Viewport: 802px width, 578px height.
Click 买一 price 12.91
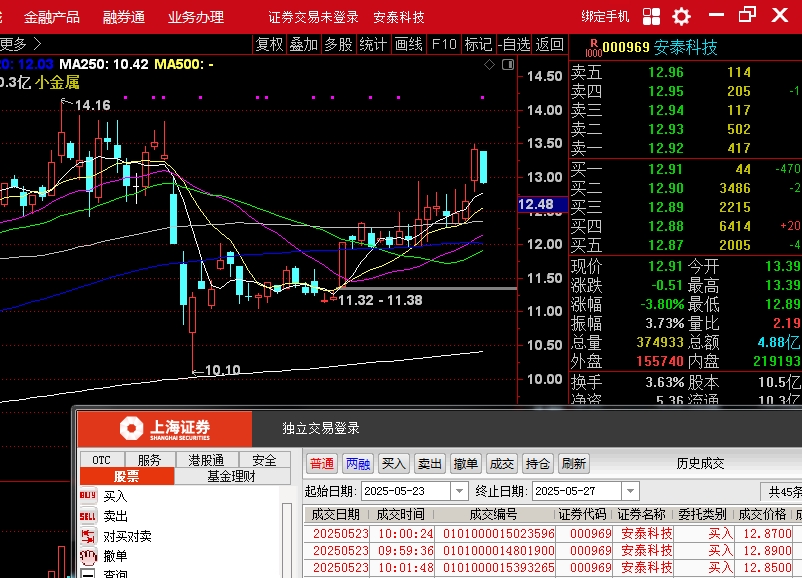pyautogui.click(x=666, y=169)
